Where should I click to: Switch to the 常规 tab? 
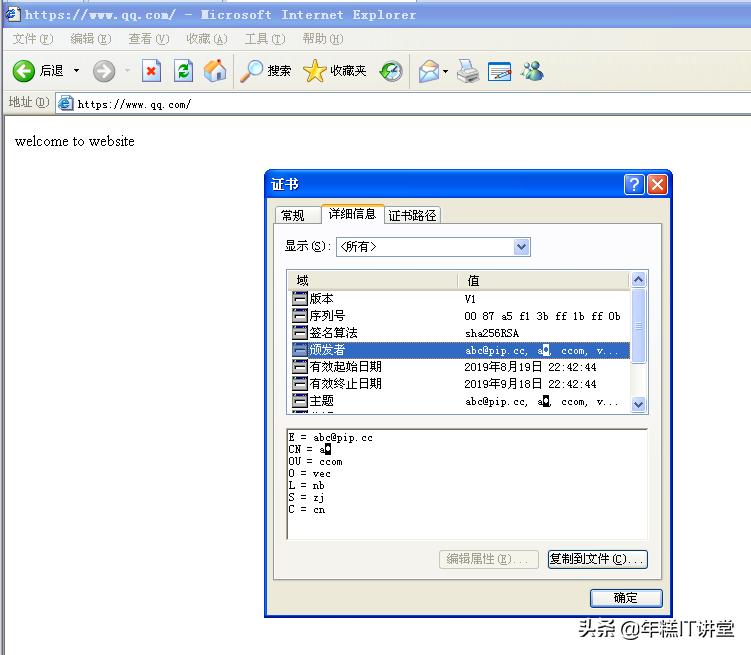tap(297, 215)
